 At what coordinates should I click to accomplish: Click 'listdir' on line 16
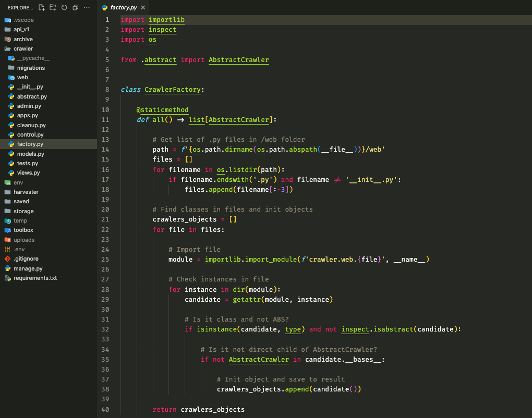243,169
